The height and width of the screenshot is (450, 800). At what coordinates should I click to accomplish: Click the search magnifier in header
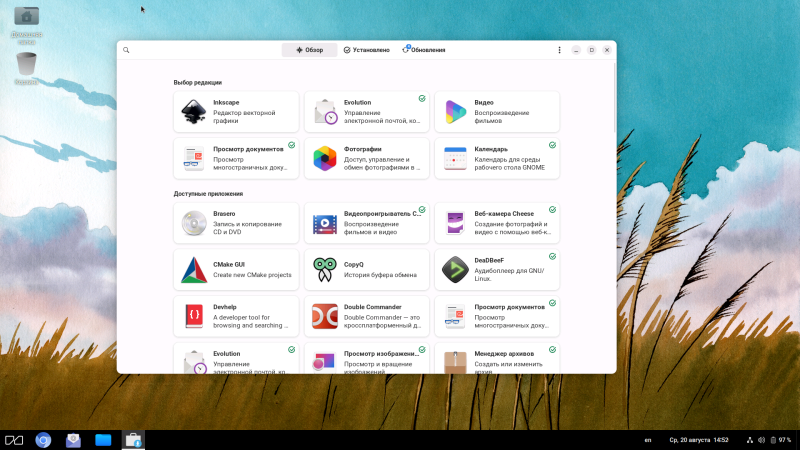click(126, 50)
